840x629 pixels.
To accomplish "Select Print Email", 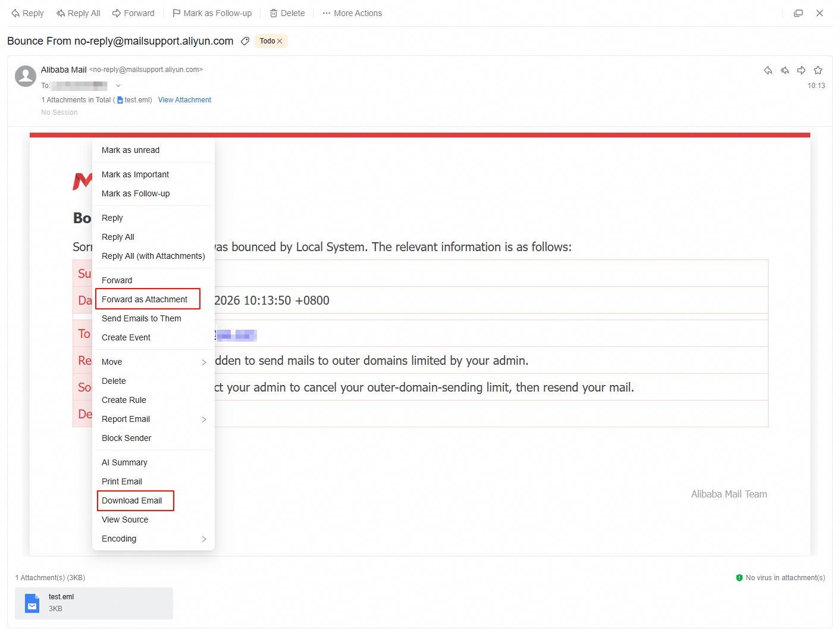I will [x=153, y=481].
